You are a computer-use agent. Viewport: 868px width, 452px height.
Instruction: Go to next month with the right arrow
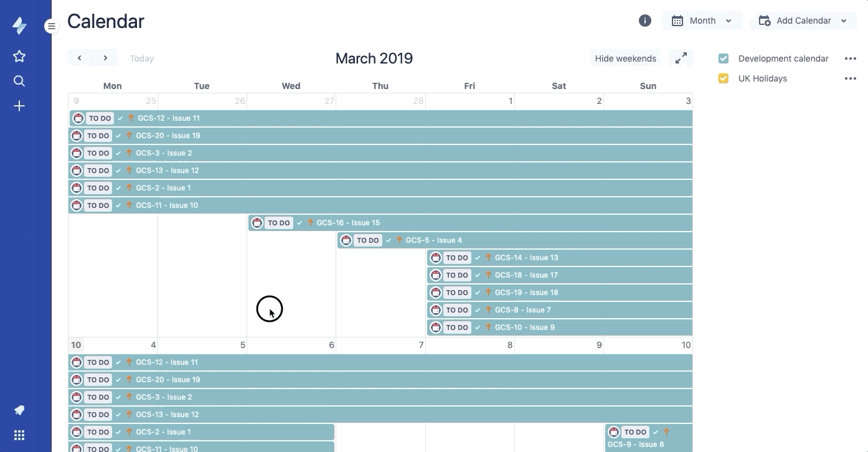[x=105, y=57]
